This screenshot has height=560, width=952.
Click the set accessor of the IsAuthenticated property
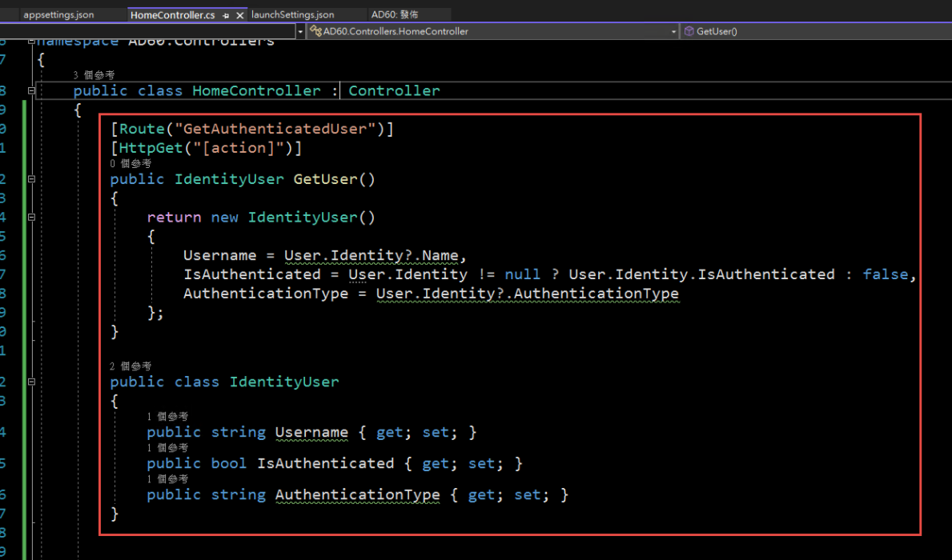(481, 463)
